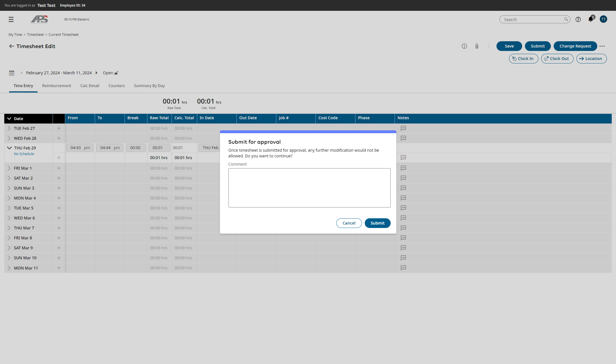Click the APS logo

39,19
